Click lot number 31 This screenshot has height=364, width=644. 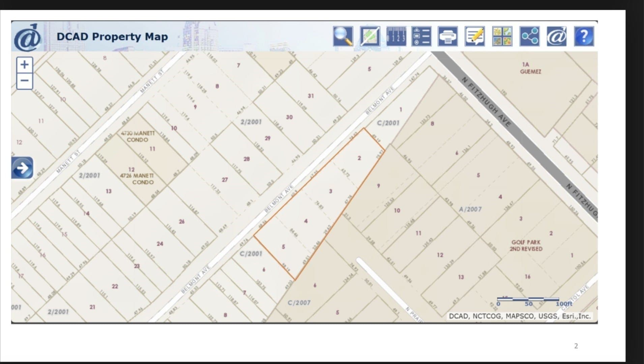point(311,96)
